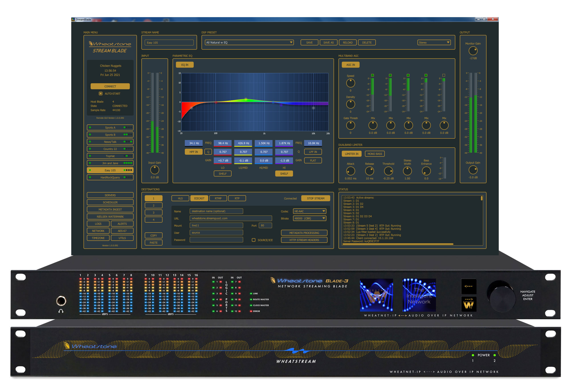The height and width of the screenshot is (392, 570).
Task: Click the 98.4 Hz LO frequency value
Action: [x=223, y=143]
